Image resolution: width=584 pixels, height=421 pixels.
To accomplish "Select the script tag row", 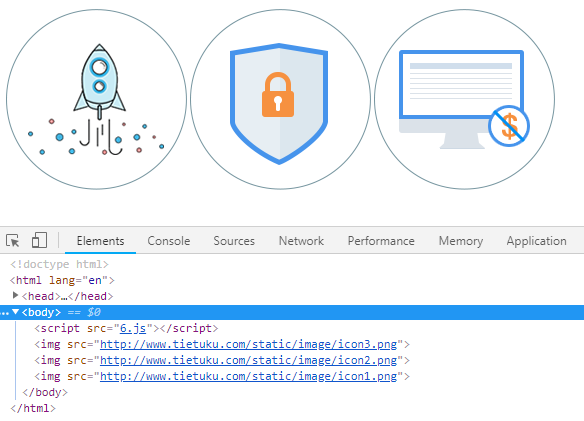I will coord(126,328).
